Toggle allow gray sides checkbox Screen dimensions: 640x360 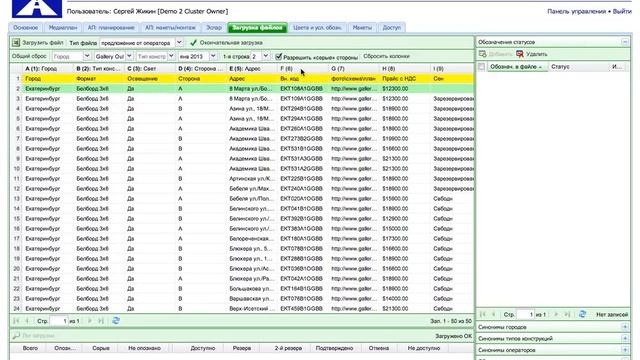[279, 56]
